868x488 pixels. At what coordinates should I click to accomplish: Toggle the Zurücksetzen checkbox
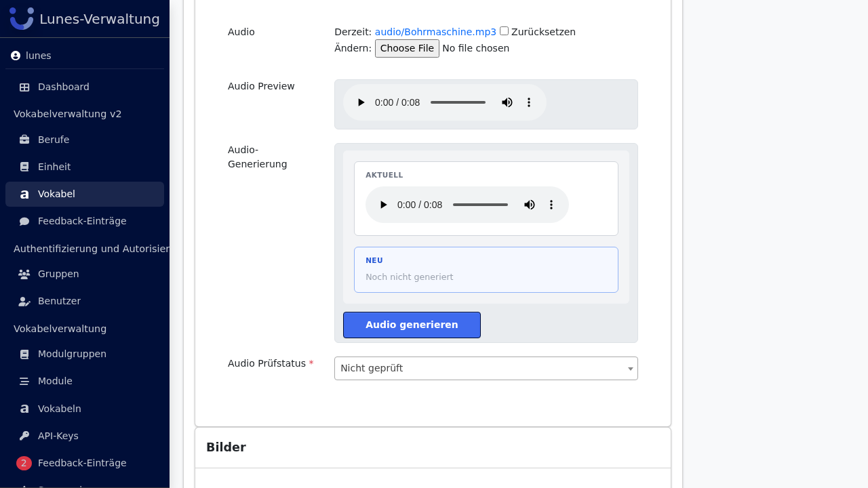pos(504,30)
